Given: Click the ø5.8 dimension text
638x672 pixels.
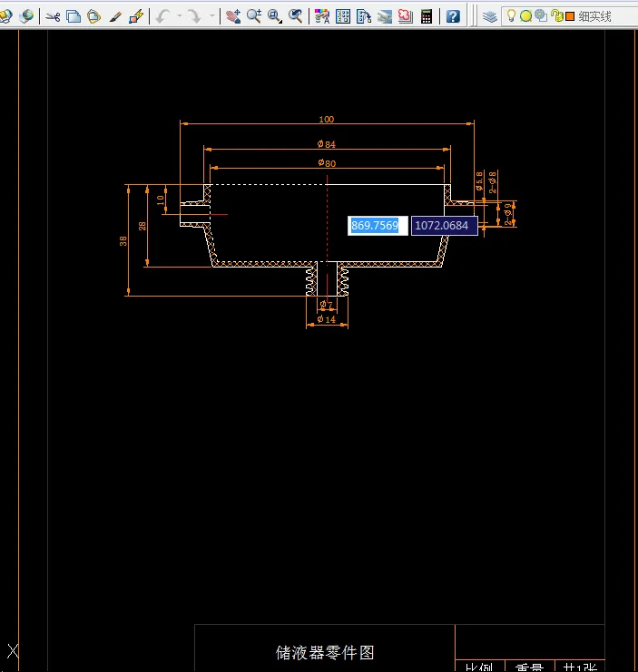Looking at the screenshot, I should [x=479, y=180].
